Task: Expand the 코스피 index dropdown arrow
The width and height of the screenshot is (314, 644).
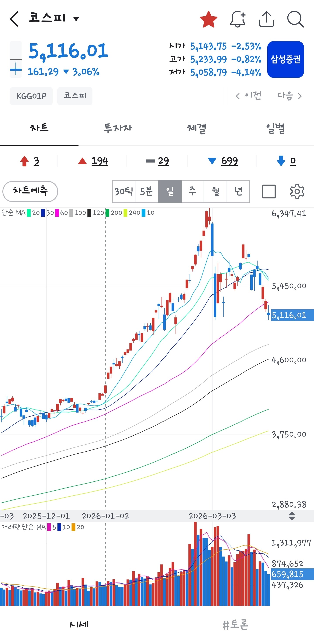Action: (x=76, y=19)
